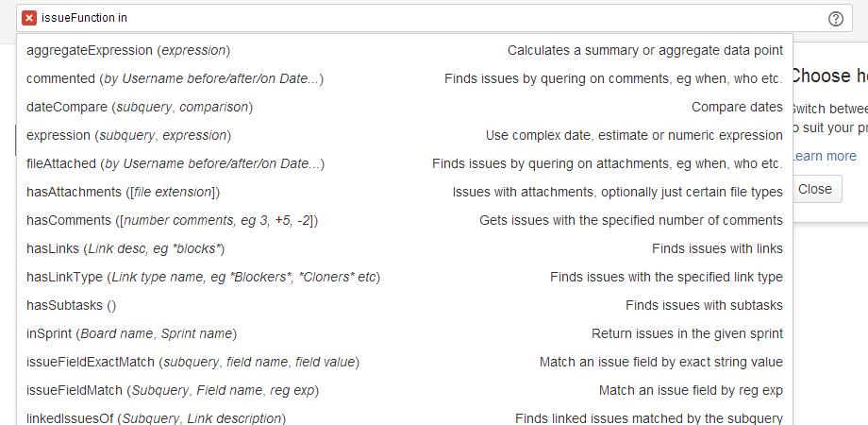868x425 pixels.
Task: Choose the commented function suggestion
Action: [405, 78]
